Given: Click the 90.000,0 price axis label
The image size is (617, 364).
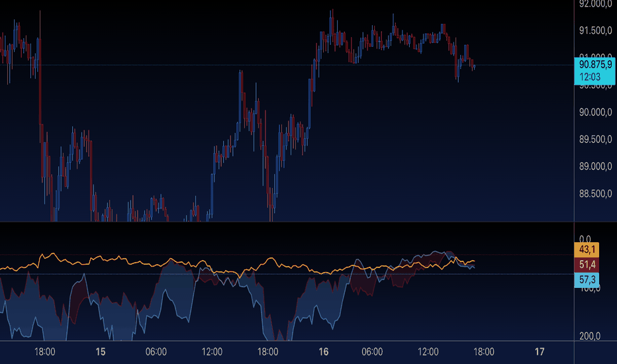Looking at the screenshot, I should 595,112.
